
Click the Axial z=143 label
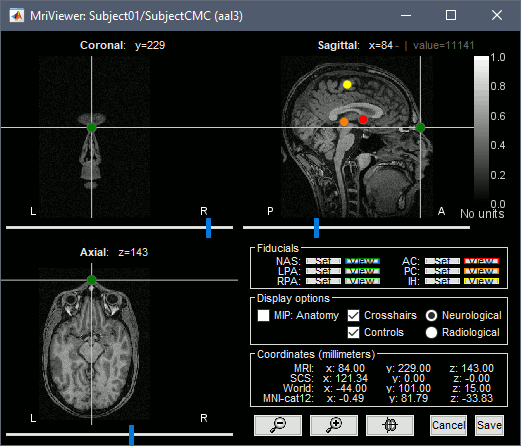click(x=114, y=252)
